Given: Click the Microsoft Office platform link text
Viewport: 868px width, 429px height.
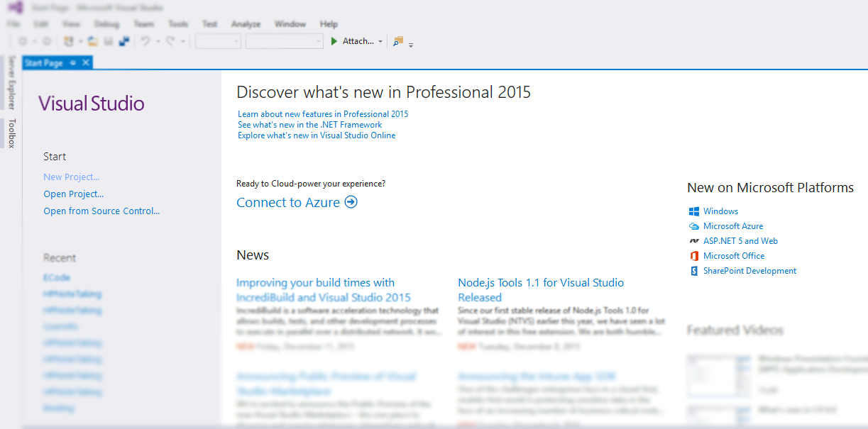Looking at the screenshot, I should 734,256.
